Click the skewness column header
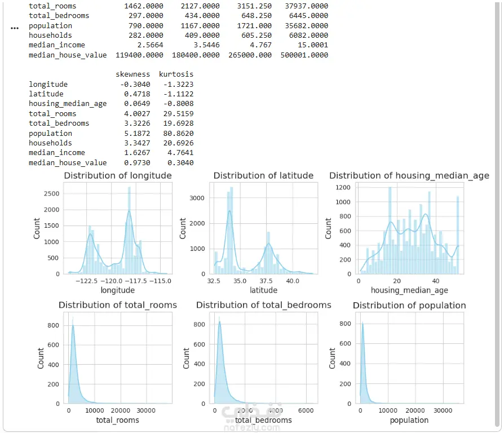This screenshot has height=433, width=504. point(132,74)
